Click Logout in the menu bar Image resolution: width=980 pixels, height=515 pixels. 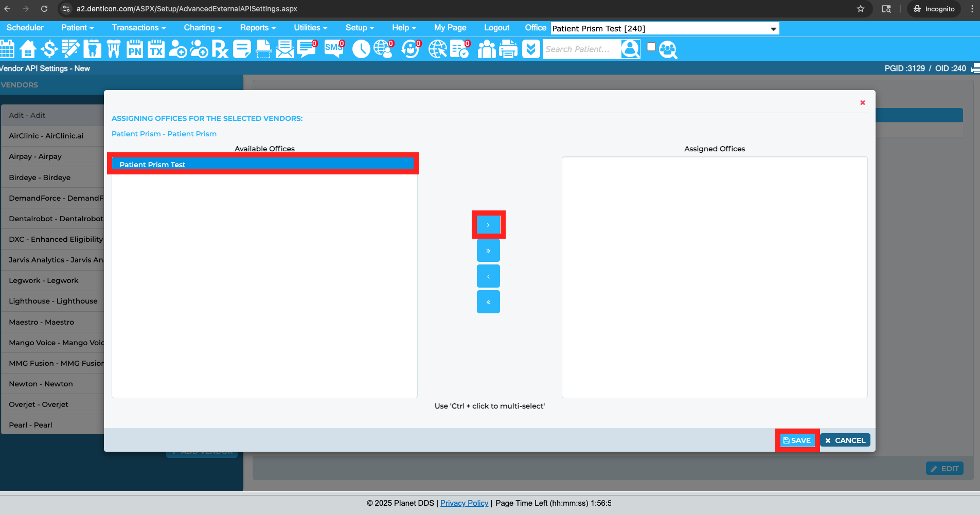496,28
